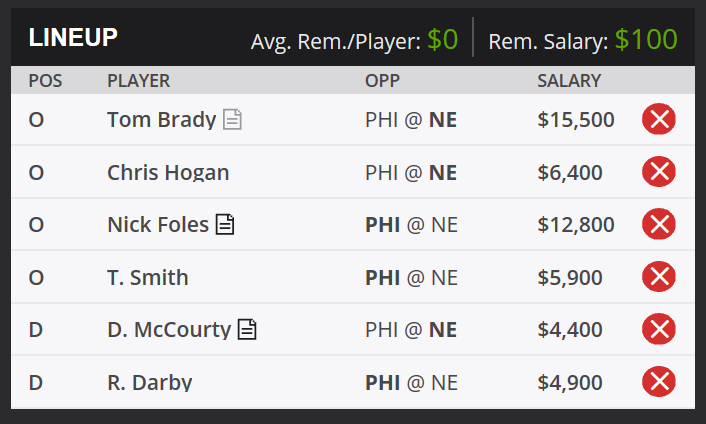Viewport: 706px width, 424px height.
Task: Click the SALARY column header
Action: click(x=569, y=81)
